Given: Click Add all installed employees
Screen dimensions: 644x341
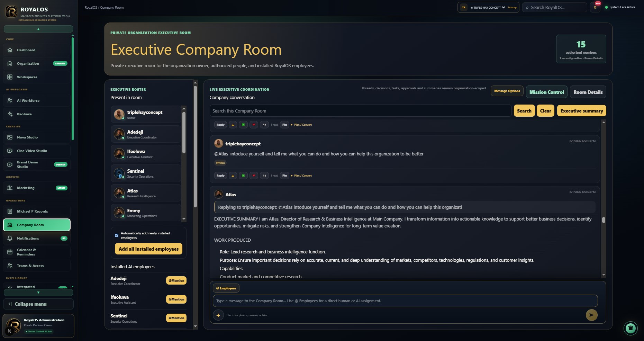Looking at the screenshot, I should 148,249.
